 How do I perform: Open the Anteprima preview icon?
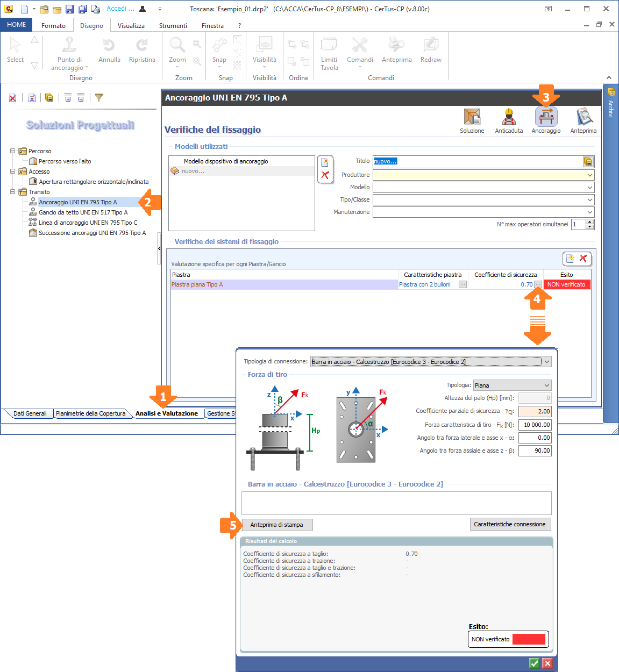[584, 121]
